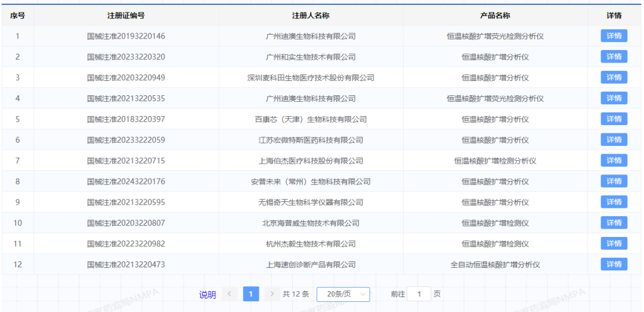This screenshot has height=312, width=644.
Task: Open details for 国械注准20193220146 row
Action: click(x=614, y=36)
